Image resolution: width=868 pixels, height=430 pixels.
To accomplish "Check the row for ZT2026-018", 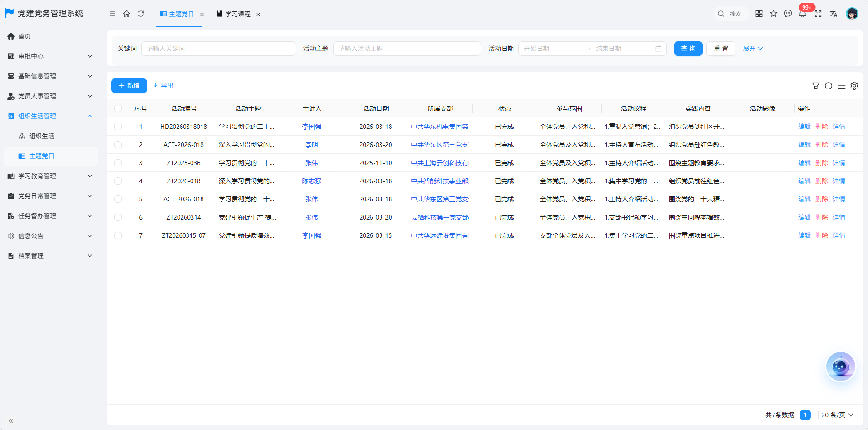I will click(x=118, y=181).
